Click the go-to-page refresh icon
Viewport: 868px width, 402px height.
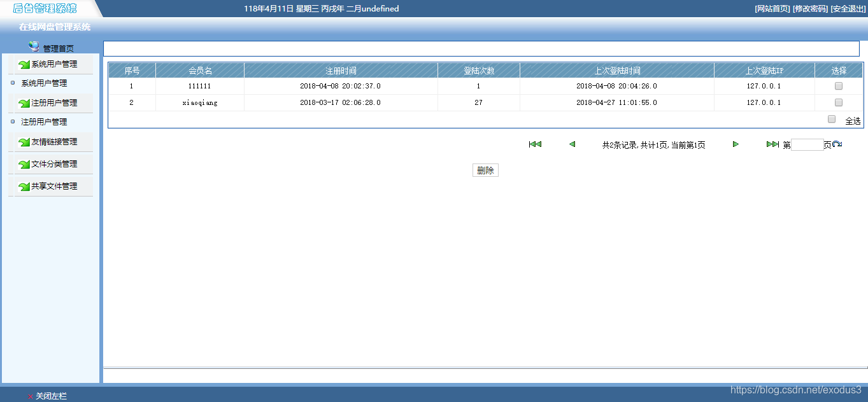tap(837, 144)
